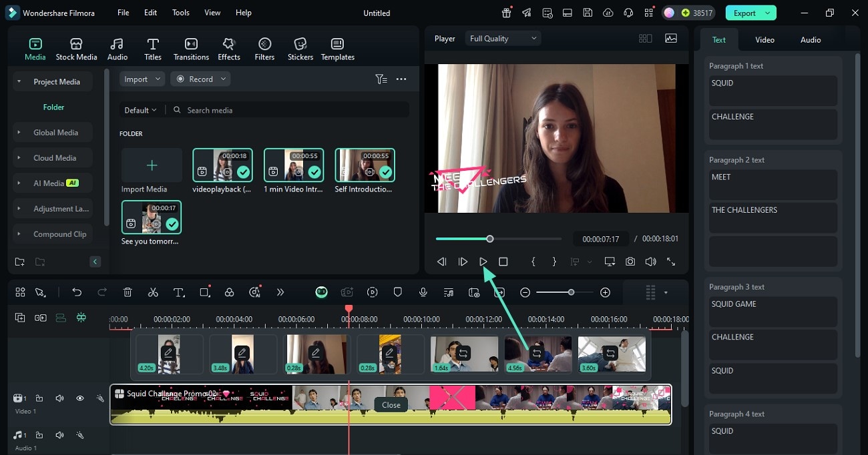868x455 pixels.
Task: Click the microphone voiceover icon
Action: (x=423, y=292)
